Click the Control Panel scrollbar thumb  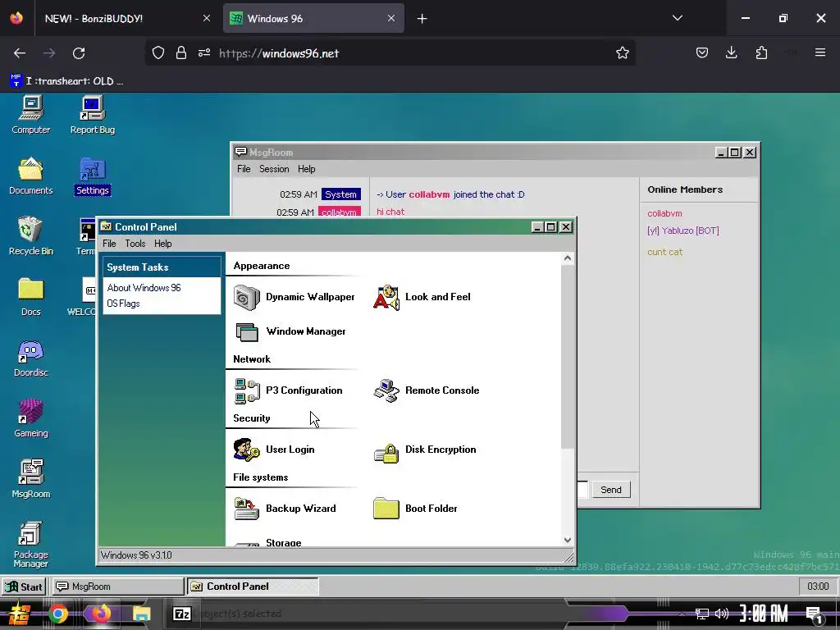pos(568,357)
